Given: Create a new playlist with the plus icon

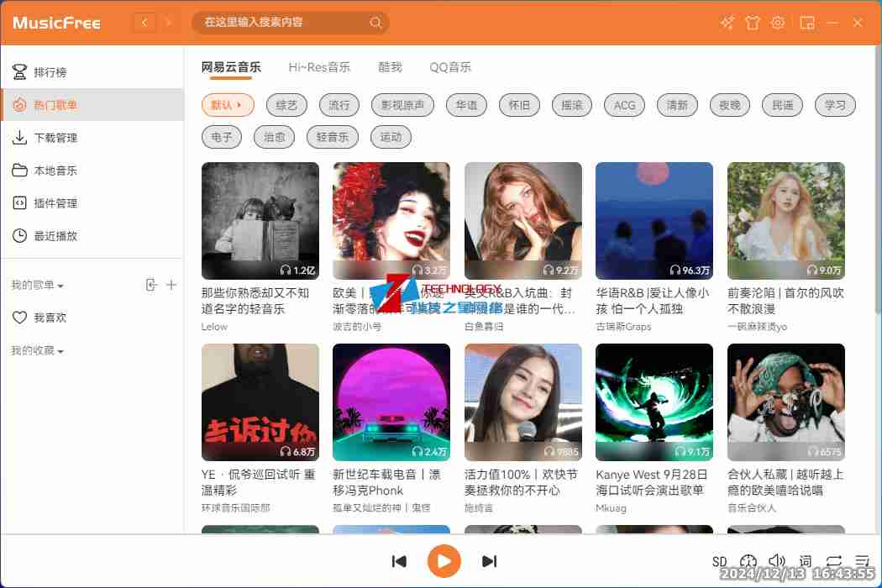Looking at the screenshot, I should pos(171,285).
